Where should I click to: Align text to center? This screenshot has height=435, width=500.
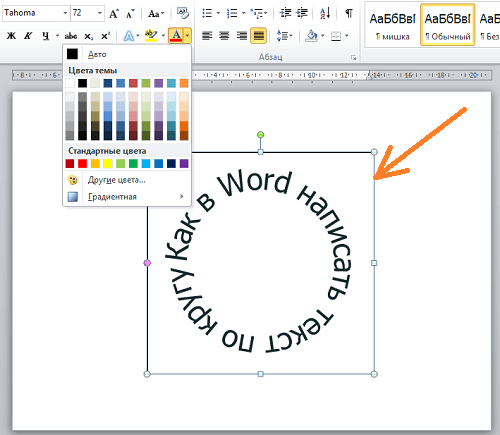(x=224, y=36)
